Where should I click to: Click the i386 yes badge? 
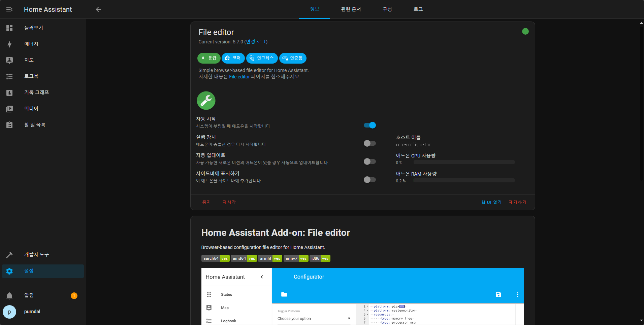(320, 258)
